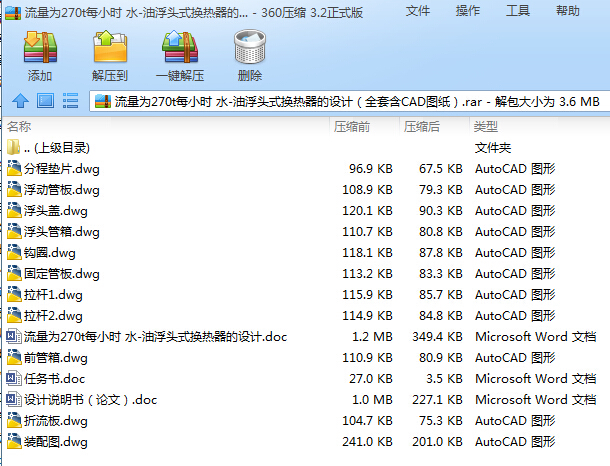Select the file name 折流板.dwg

click(56, 421)
